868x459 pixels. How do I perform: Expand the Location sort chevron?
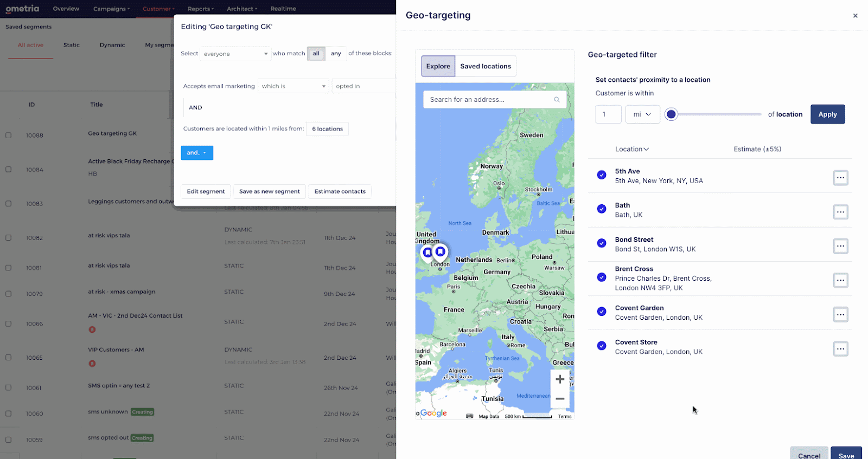pyautogui.click(x=646, y=150)
